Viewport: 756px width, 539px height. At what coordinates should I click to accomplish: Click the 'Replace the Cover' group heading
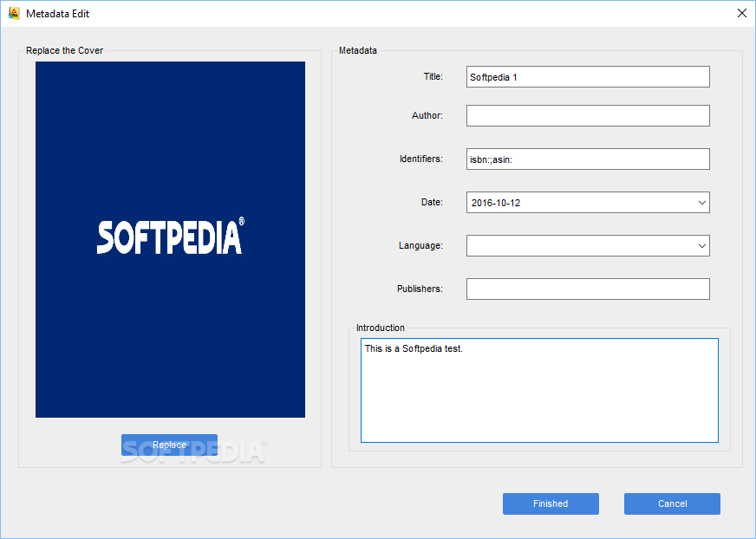pyautogui.click(x=65, y=50)
